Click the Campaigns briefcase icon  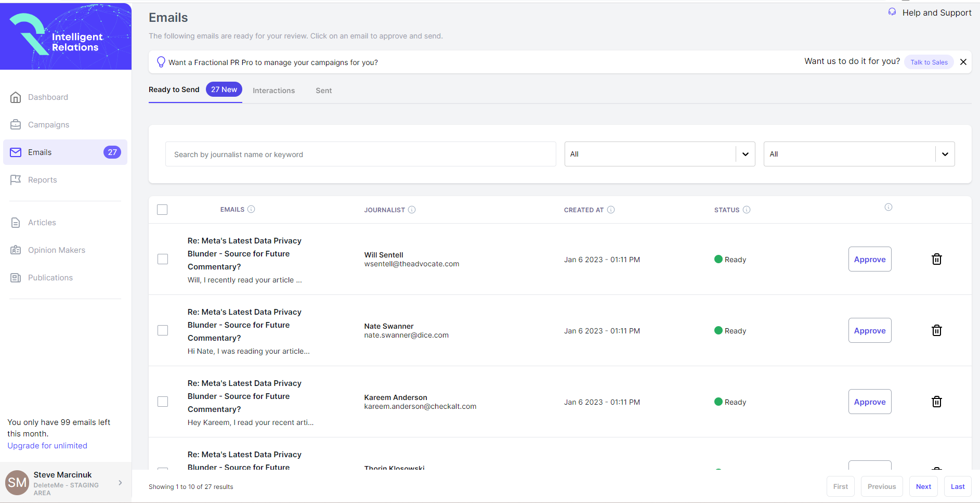[x=16, y=125]
